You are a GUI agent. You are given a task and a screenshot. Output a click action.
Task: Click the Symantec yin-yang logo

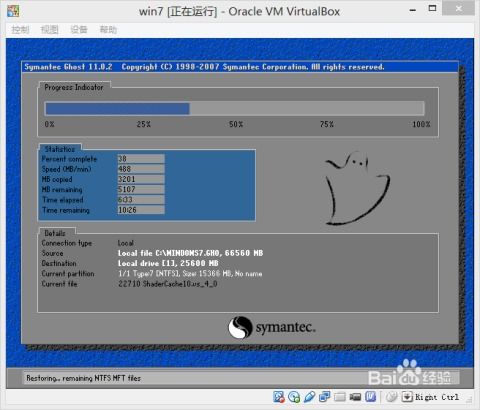(x=240, y=327)
